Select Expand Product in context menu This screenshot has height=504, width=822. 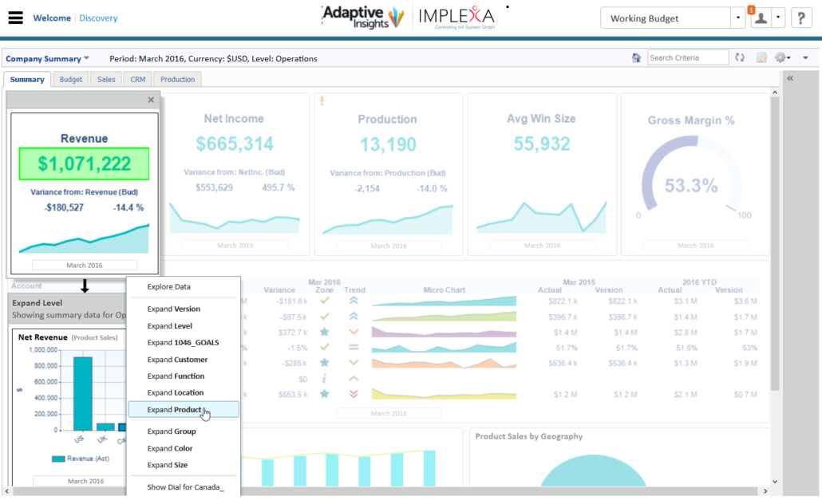click(174, 410)
